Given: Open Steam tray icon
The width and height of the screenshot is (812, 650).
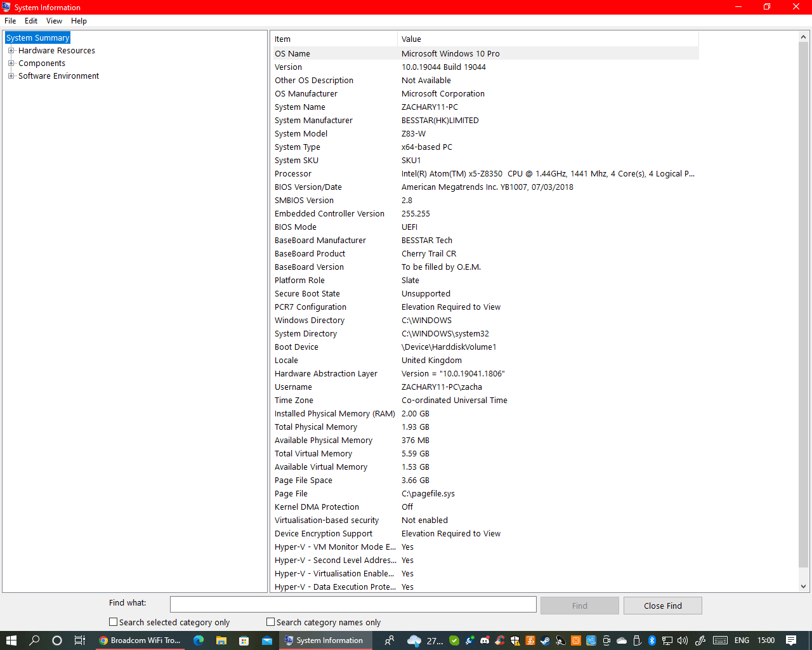Looking at the screenshot, I should pyautogui.click(x=545, y=640).
